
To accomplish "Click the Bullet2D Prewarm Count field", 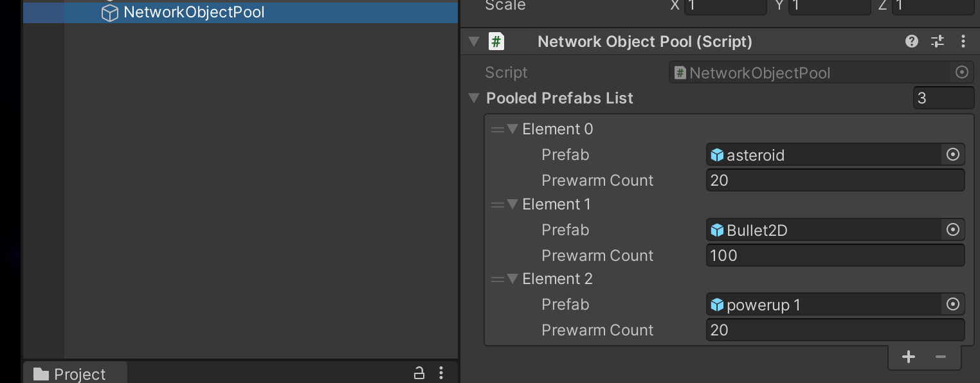I will 835,255.
